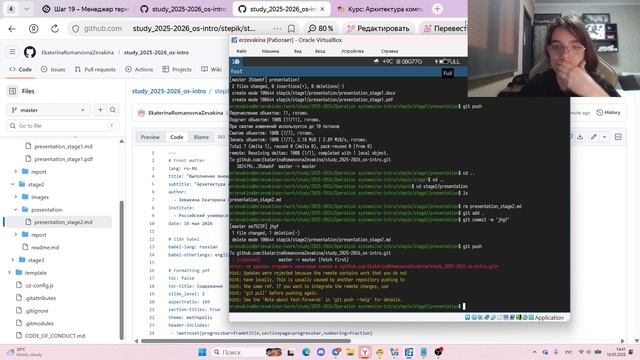Click the site security shield icon
Viewport: 640px width, 360px height.
pos(75,29)
